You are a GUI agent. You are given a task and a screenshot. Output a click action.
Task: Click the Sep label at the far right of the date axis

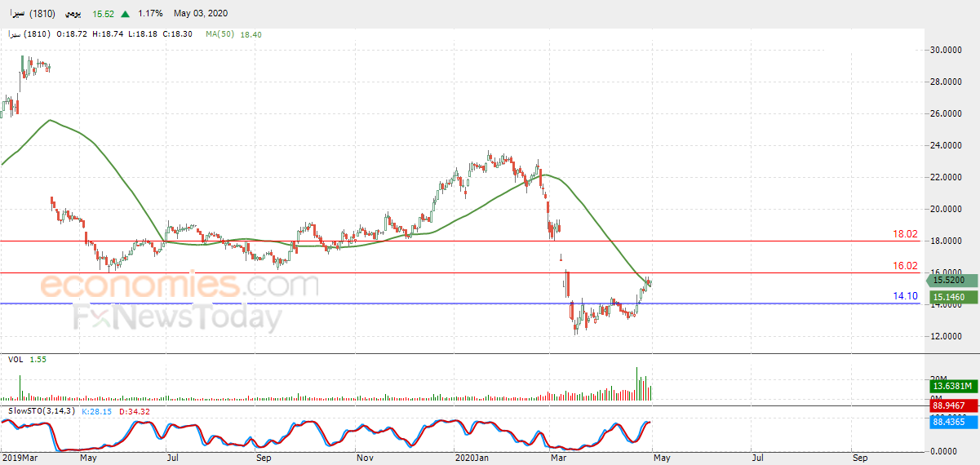[x=860, y=458]
